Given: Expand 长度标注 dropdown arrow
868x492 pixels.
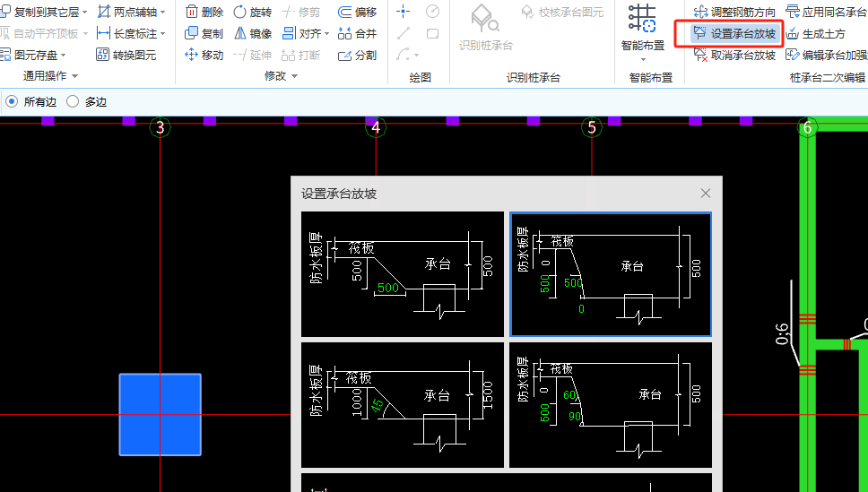Looking at the screenshot, I should pos(163,34).
